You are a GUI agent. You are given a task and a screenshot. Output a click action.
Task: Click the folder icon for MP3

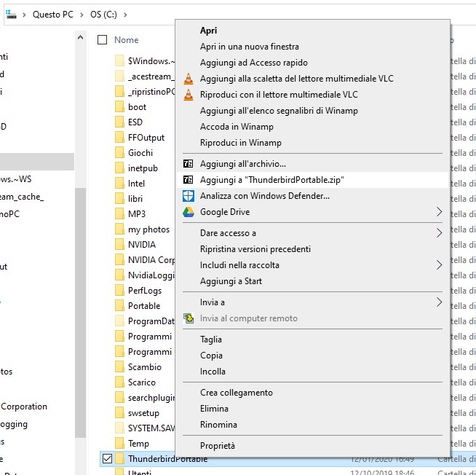tap(119, 213)
